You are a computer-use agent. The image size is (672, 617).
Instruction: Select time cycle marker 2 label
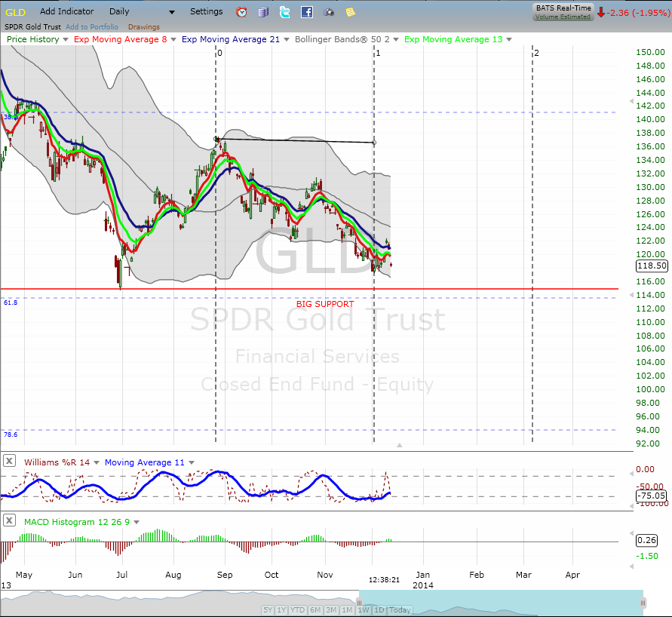coord(536,53)
